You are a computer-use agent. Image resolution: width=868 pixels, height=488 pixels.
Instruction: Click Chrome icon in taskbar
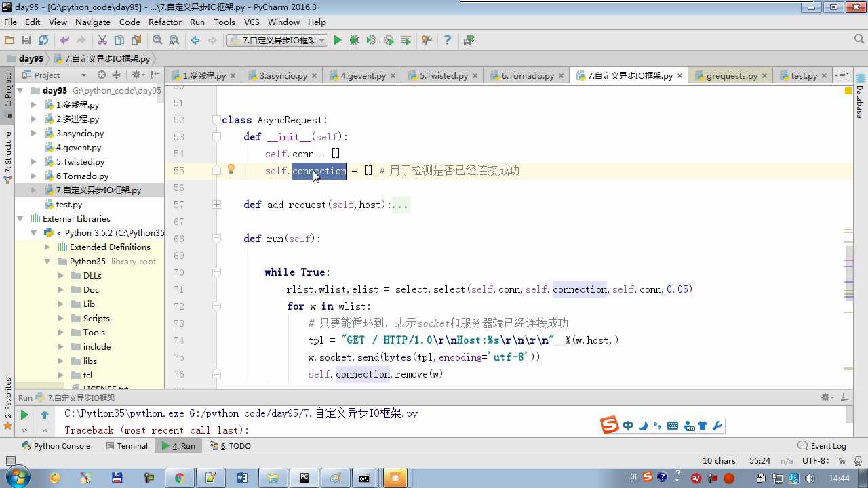click(179, 478)
